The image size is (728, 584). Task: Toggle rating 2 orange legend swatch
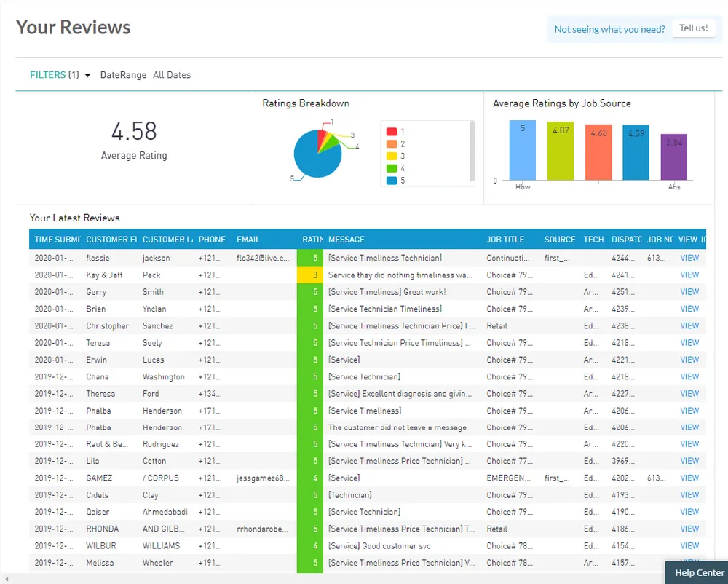392,144
